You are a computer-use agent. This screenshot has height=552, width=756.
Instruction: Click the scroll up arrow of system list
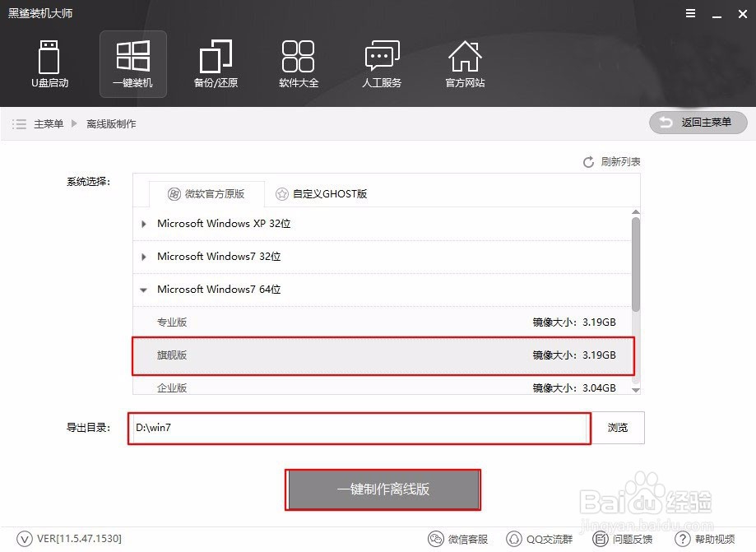tap(636, 212)
